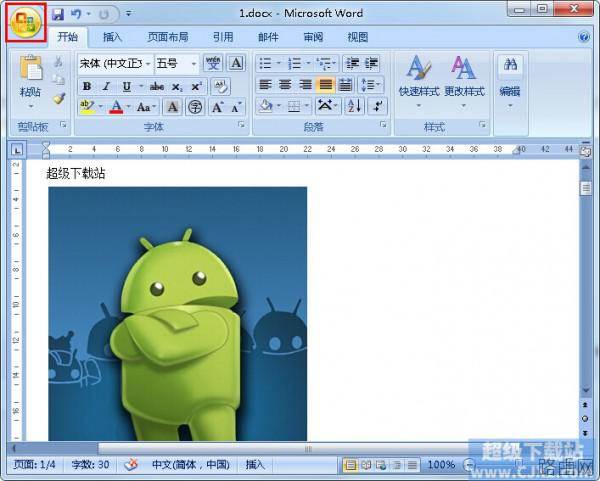Open the 字体 dialog launcher
This screenshot has height=481, width=600.
tap(241, 124)
